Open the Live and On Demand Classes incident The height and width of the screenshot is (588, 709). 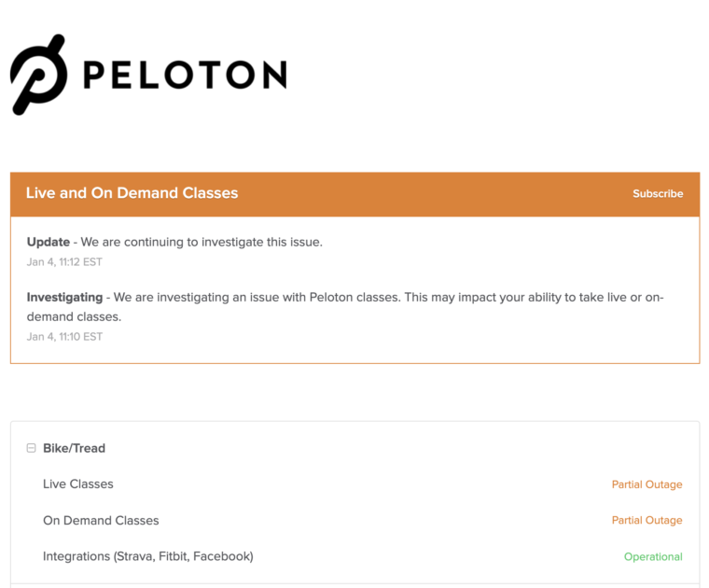[132, 193]
